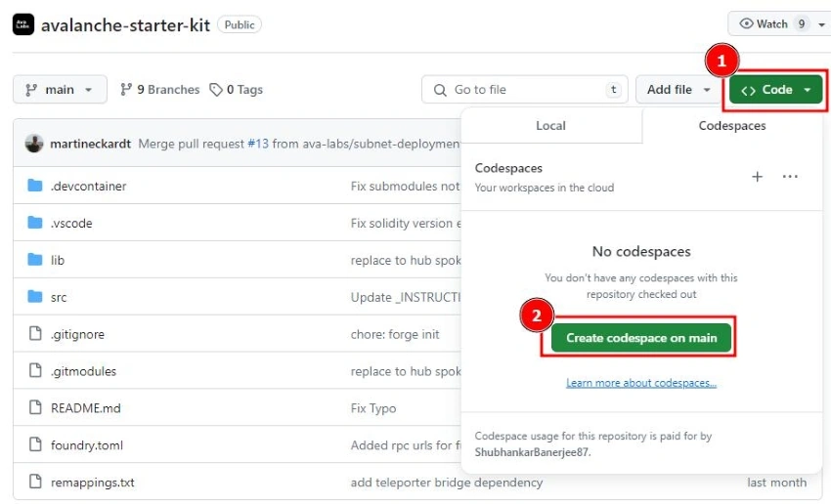831x504 pixels.
Task: Open the 'Fix Typo' commit message
Action: coord(373,408)
